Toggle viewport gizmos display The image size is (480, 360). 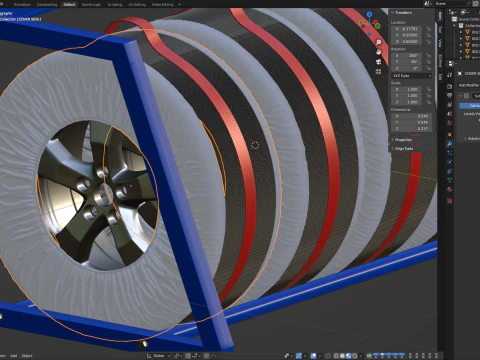pyautogui.click(x=299, y=356)
